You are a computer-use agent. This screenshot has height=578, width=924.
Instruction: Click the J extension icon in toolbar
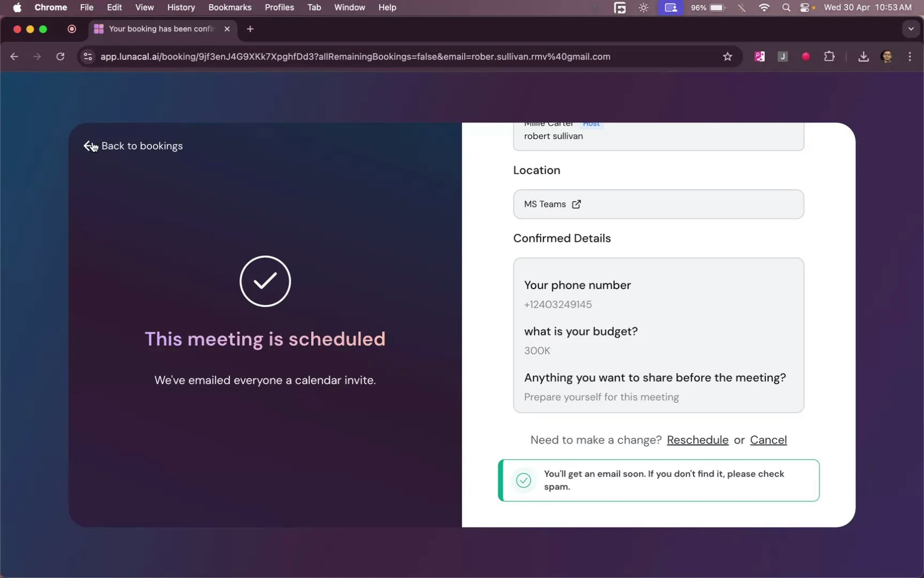point(782,57)
